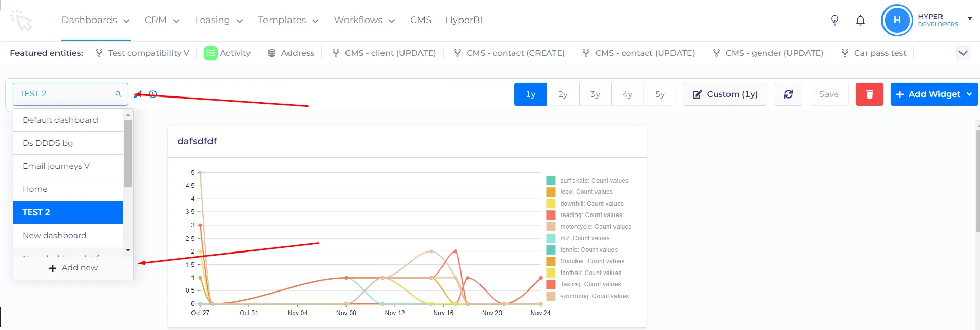Click the reading series red color swatch
The height and width of the screenshot is (330, 980).
click(551, 215)
